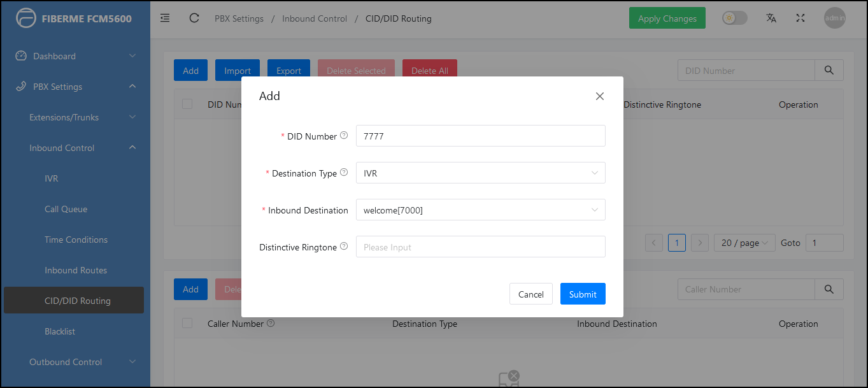Click the Caller Number search magnifier icon
The height and width of the screenshot is (388, 868).
point(829,289)
